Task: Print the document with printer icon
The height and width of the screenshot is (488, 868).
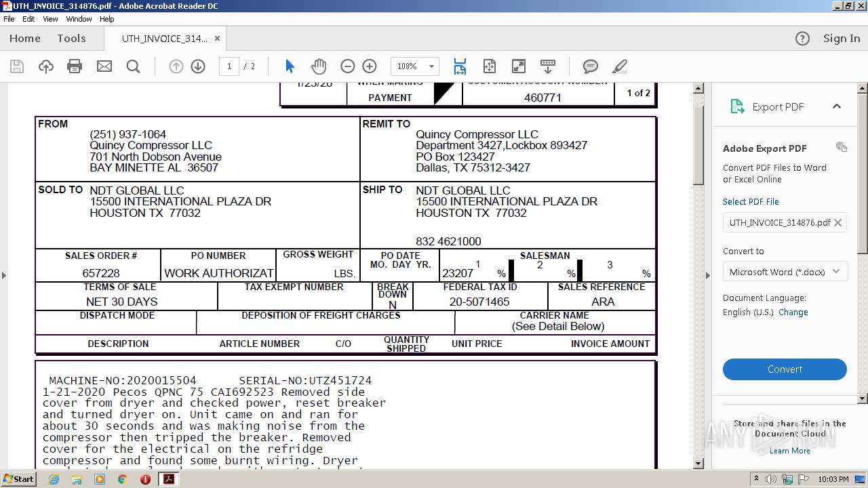Action: tap(75, 66)
